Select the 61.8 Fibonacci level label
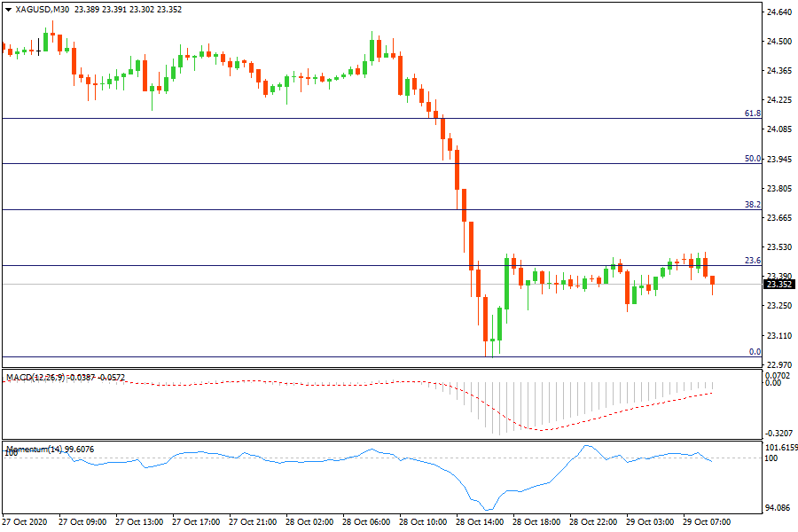Viewport: 798px width, 532px height. click(x=752, y=113)
